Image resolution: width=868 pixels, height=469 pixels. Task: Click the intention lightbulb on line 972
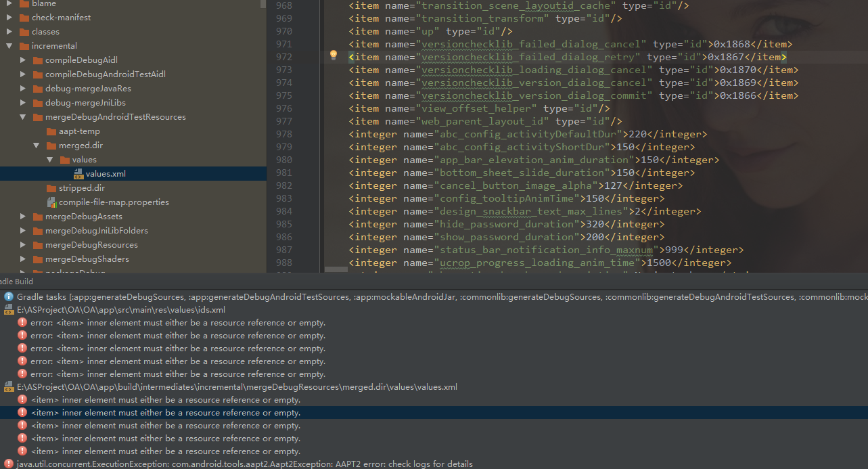[x=333, y=54]
